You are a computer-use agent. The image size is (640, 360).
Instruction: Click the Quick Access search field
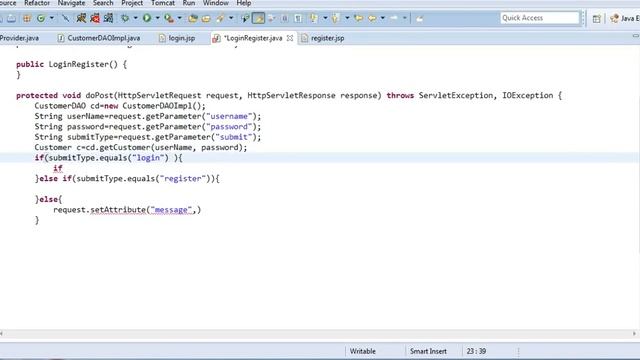540,18
